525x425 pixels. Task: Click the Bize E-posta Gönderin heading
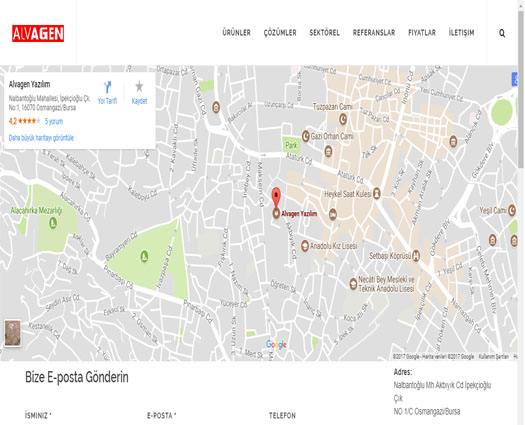click(77, 377)
